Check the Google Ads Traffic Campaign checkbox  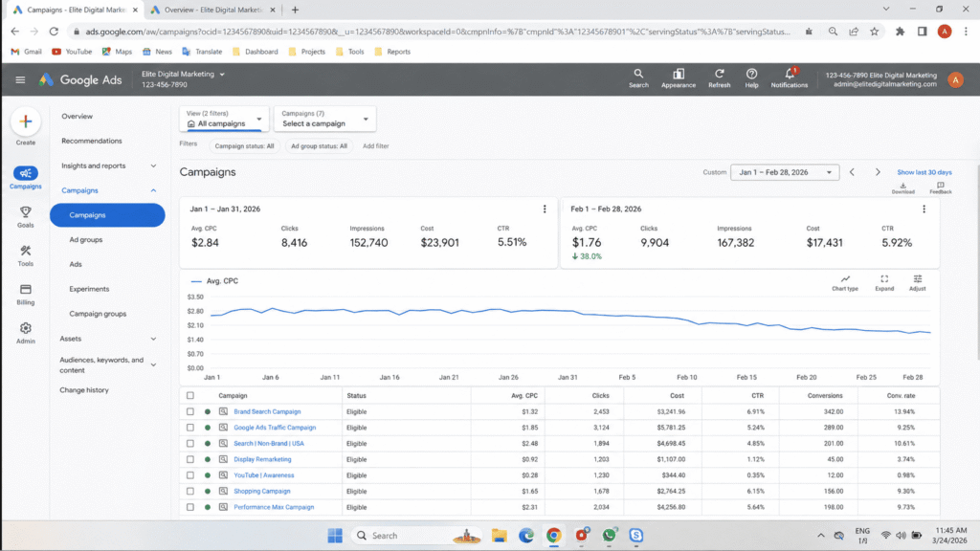[x=190, y=428]
